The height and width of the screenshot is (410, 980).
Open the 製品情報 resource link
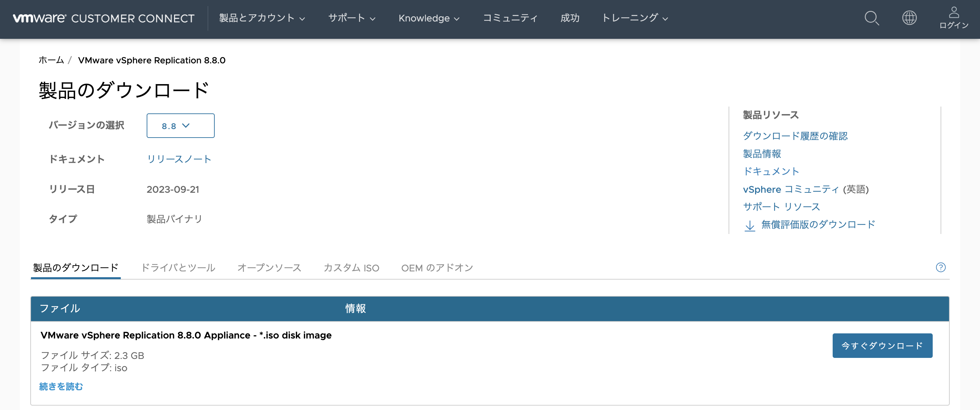(762, 154)
